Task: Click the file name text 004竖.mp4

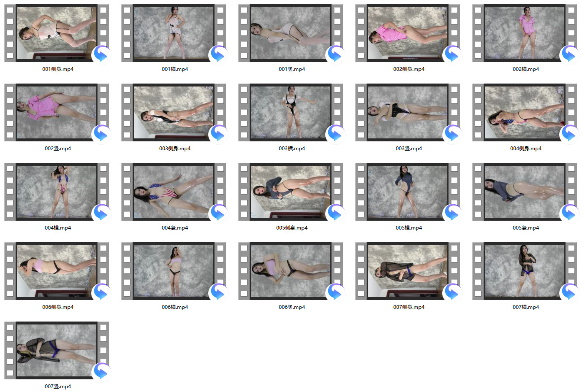Action: 175,228
